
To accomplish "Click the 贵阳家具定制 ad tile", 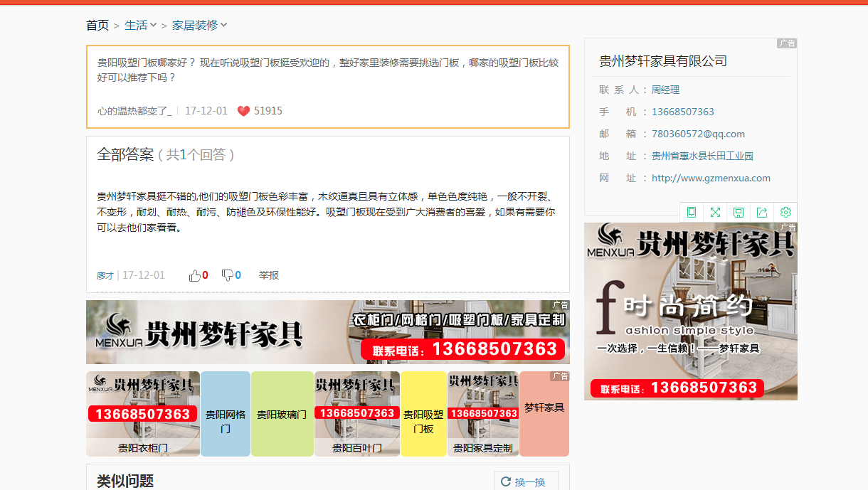I will click(x=483, y=414).
